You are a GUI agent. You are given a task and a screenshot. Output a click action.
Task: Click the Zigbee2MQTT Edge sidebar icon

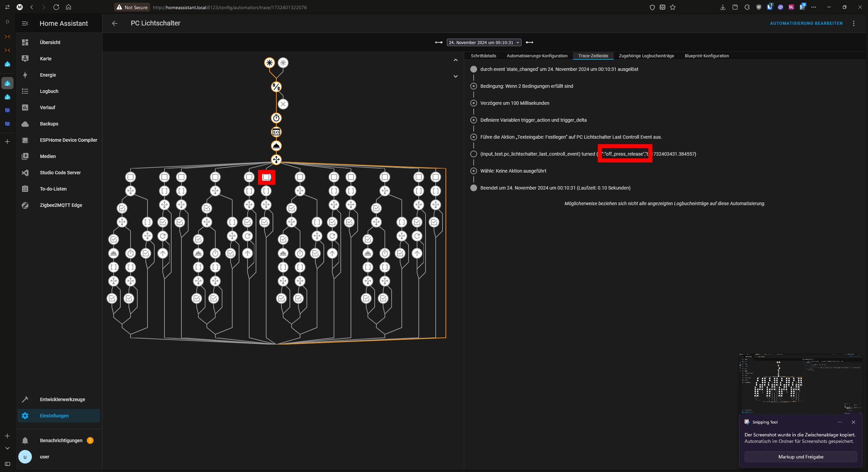(x=25, y=205)
